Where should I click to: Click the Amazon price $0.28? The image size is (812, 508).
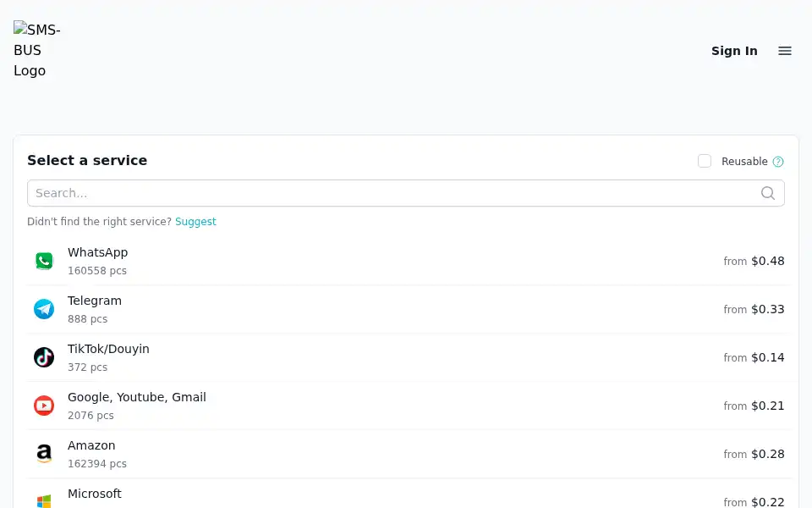click(767, 454)
